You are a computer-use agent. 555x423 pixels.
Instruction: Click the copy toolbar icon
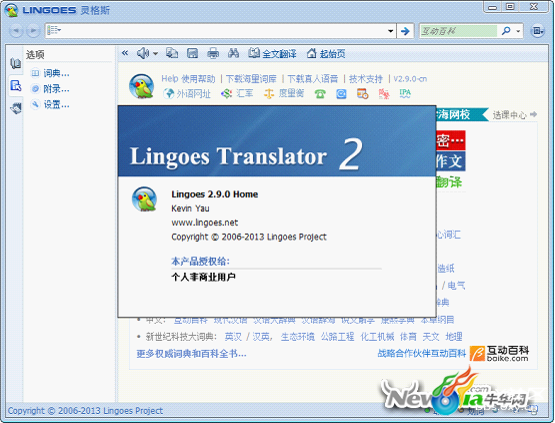[172, 53]
